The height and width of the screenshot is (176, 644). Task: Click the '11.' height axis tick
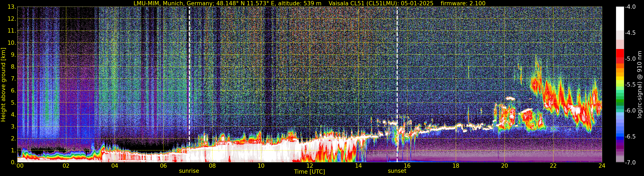[x=12, y=31]
